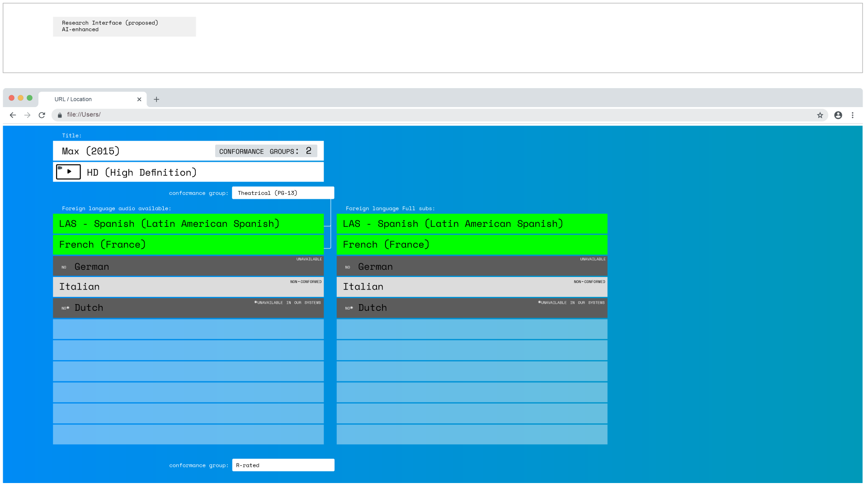Click the video play icon beside HD

[68, 172]
